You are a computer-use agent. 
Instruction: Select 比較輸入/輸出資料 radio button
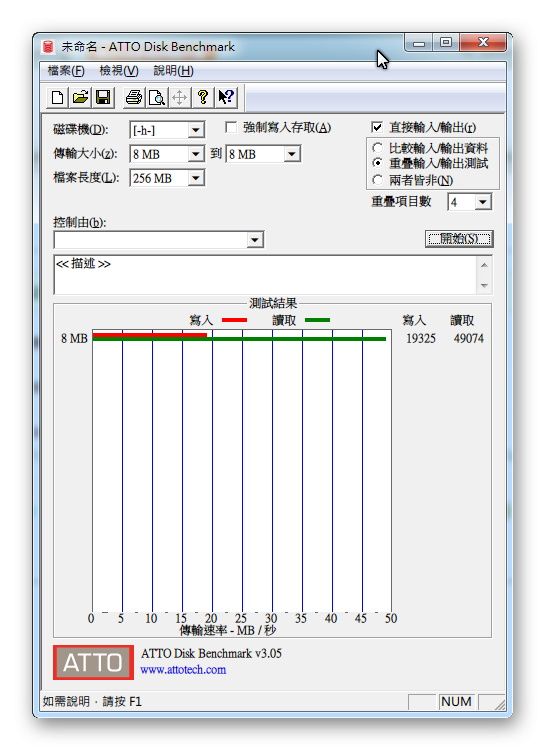point(377,148)
